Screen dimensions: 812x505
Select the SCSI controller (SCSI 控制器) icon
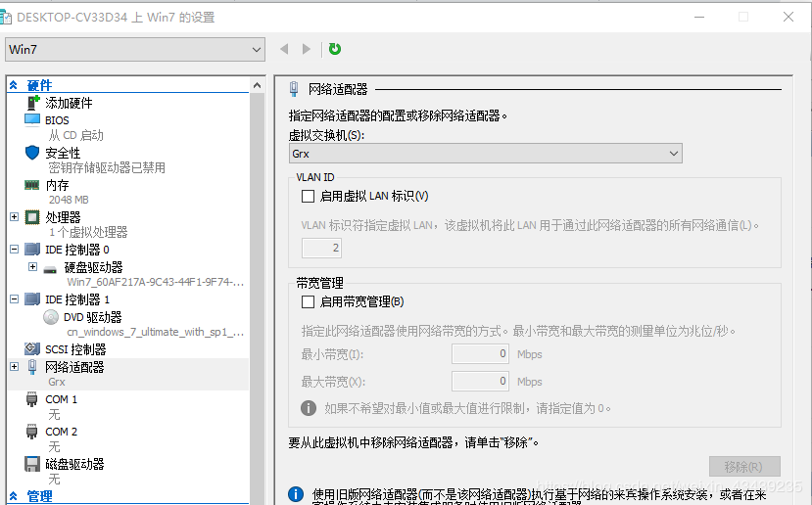pos(32,349)
